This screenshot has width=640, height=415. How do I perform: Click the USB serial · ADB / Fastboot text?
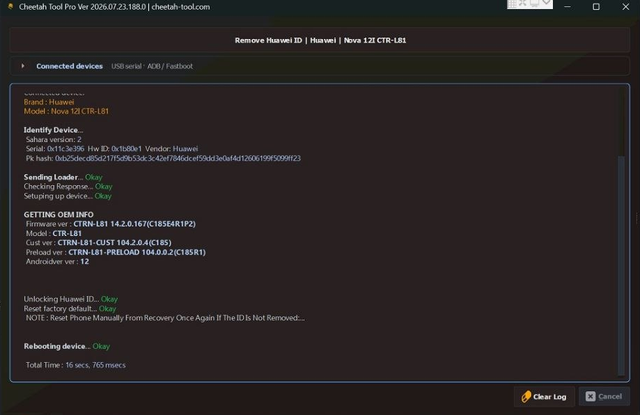click(x=152, y=66)
